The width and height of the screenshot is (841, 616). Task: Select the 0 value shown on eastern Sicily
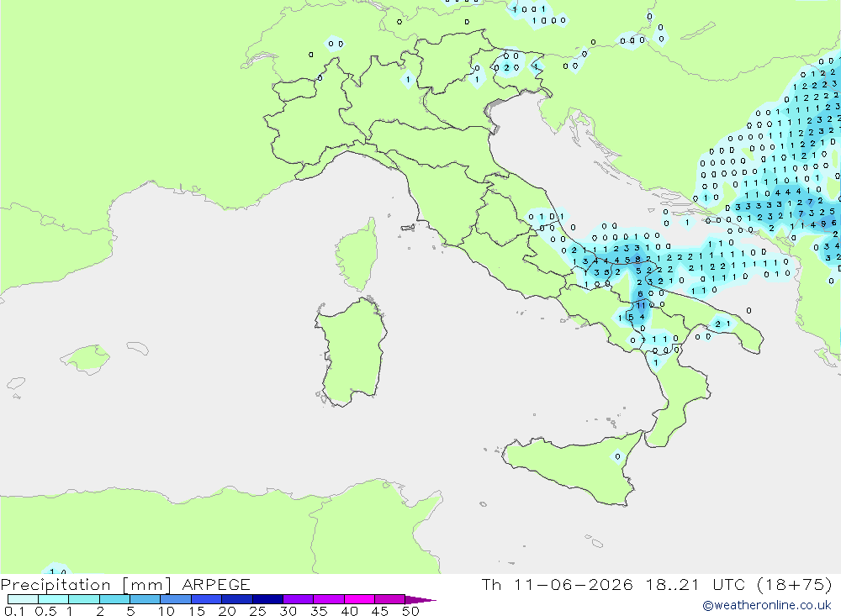[618, 457]
